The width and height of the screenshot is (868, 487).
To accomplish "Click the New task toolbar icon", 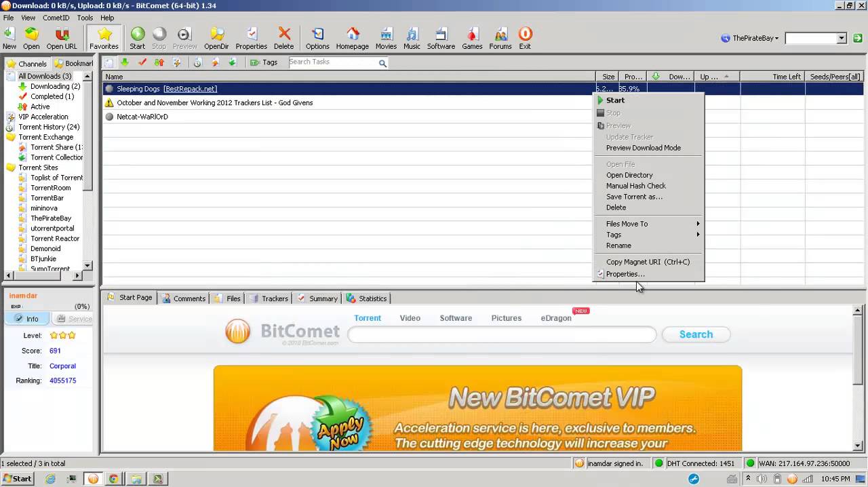I will 9,38.
